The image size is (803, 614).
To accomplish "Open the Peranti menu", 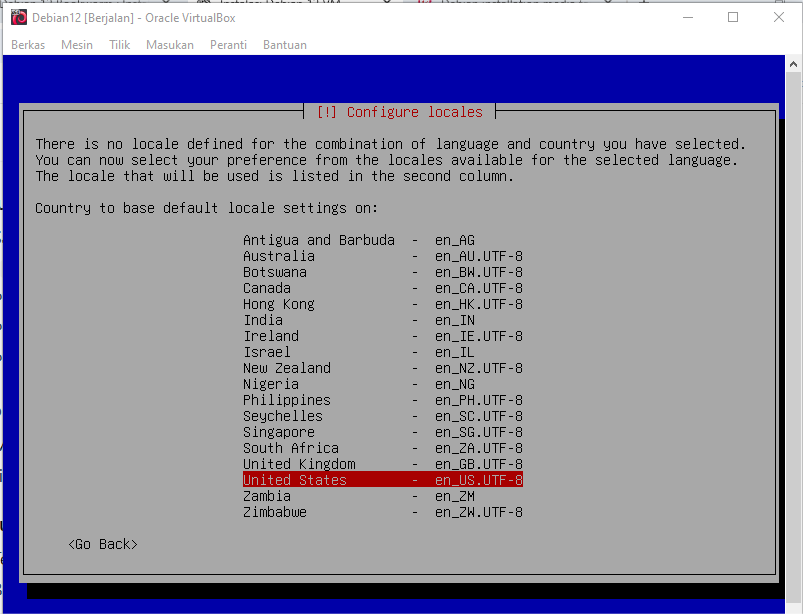I will pos(228,45).
